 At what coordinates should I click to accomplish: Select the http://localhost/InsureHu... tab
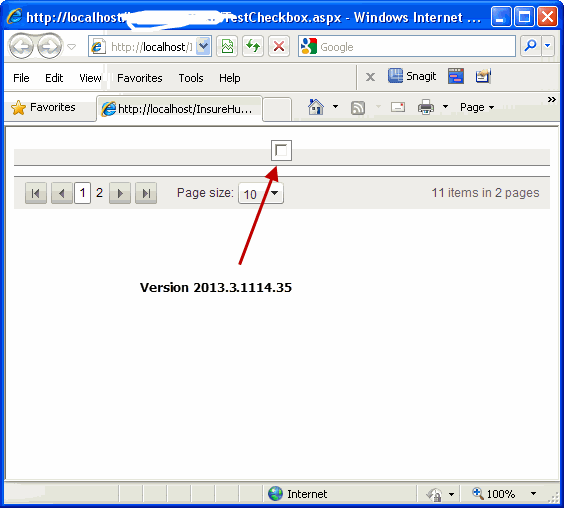[179, 109]
